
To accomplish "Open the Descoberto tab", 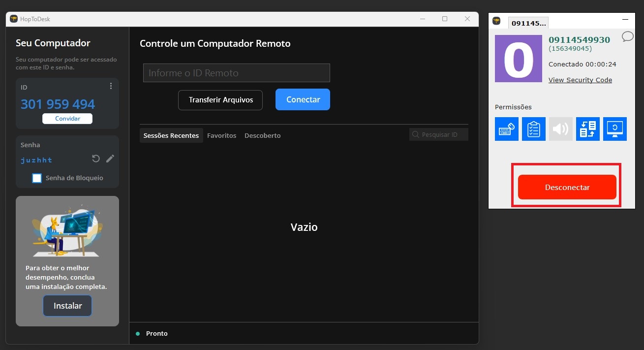I will 263,135.
